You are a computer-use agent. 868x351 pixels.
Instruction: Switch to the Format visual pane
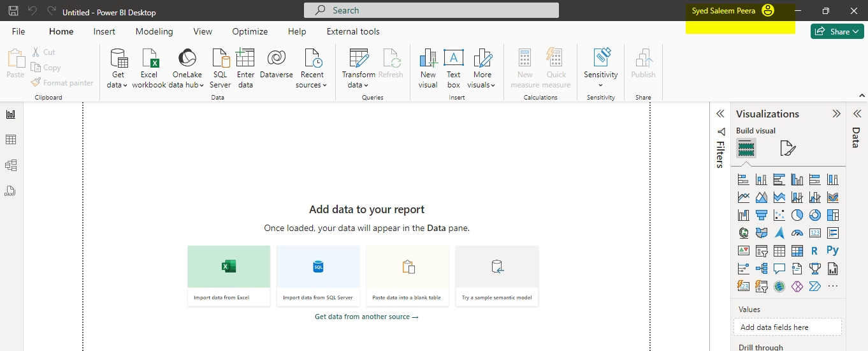pos(788,149)
